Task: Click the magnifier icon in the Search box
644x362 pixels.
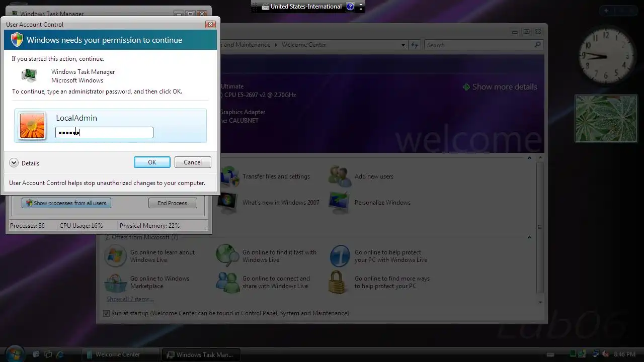Action: pyautogui.click(x=537, y=45)
